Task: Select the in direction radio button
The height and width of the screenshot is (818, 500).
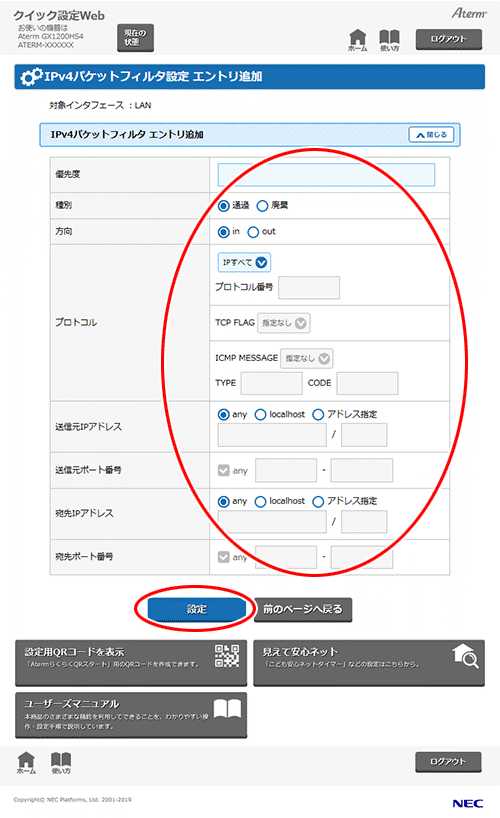Action: point(223,232)
